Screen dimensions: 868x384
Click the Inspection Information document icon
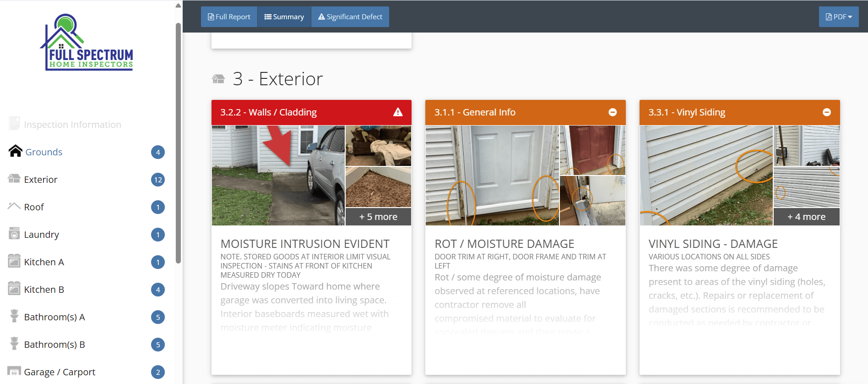click(14, 123)
